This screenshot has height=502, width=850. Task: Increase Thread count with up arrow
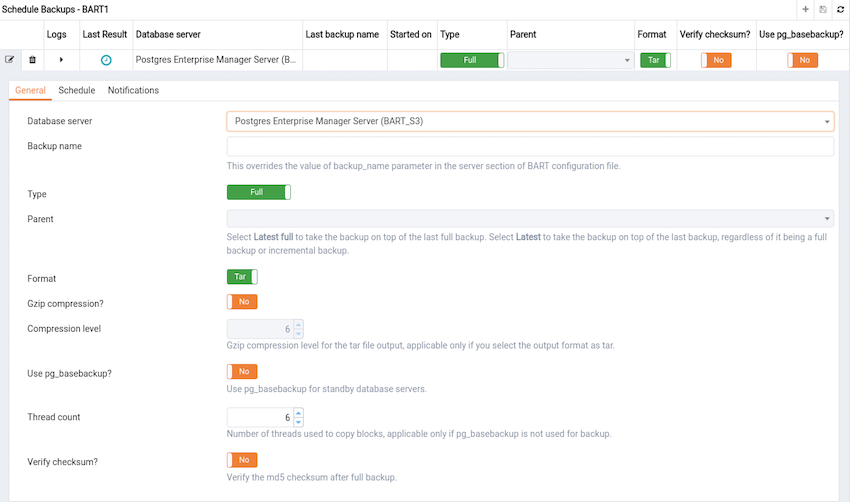coord(298,413)
